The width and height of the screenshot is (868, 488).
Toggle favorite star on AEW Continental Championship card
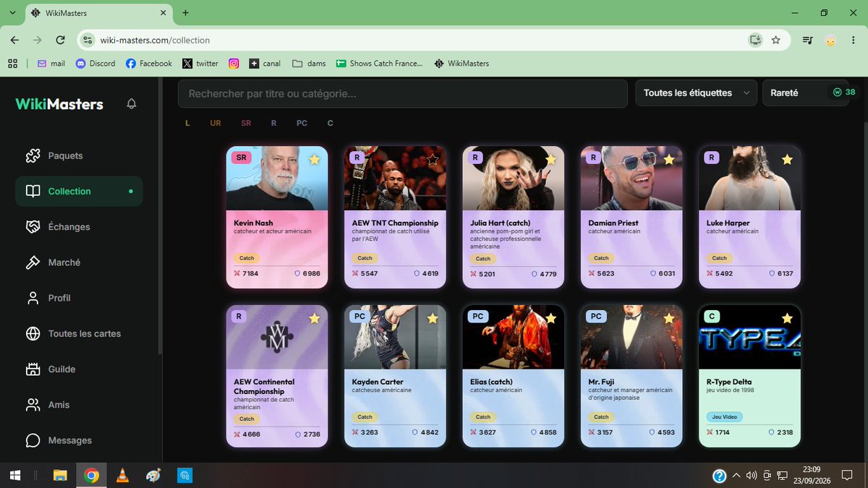pyautogui.click(x=314, y=318)
